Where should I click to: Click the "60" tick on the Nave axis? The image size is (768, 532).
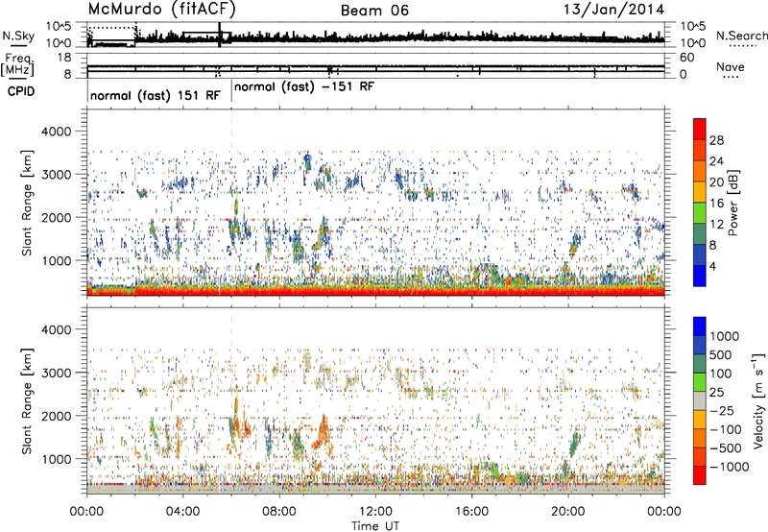(x=686, y=58)
